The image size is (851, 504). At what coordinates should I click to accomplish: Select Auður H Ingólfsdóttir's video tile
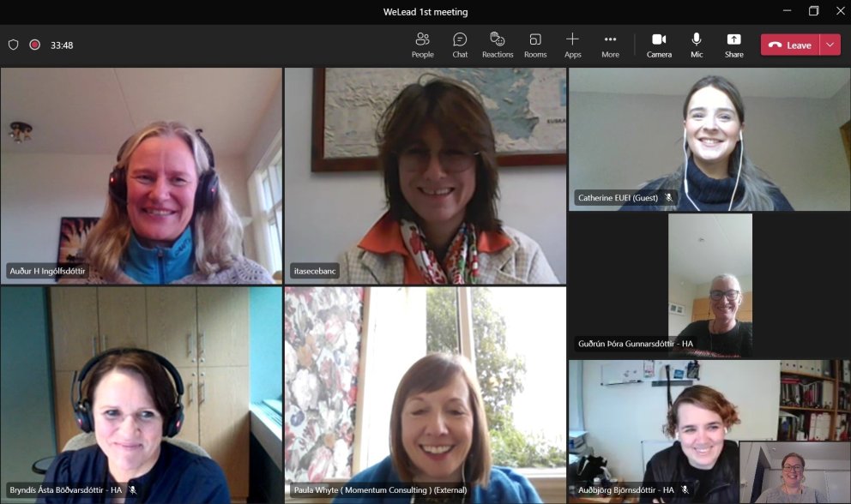(x=141, y=176)
